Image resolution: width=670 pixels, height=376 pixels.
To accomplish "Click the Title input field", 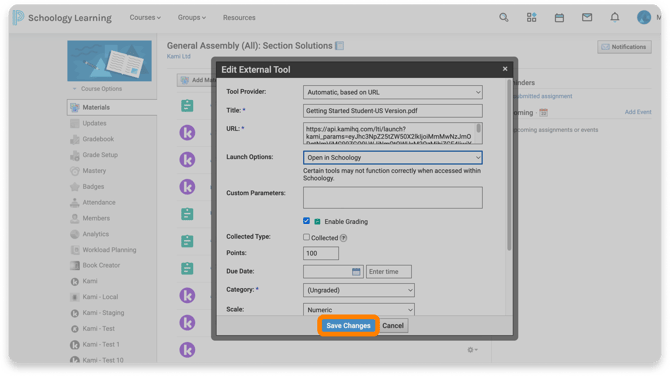I will [x=393, y=111].
